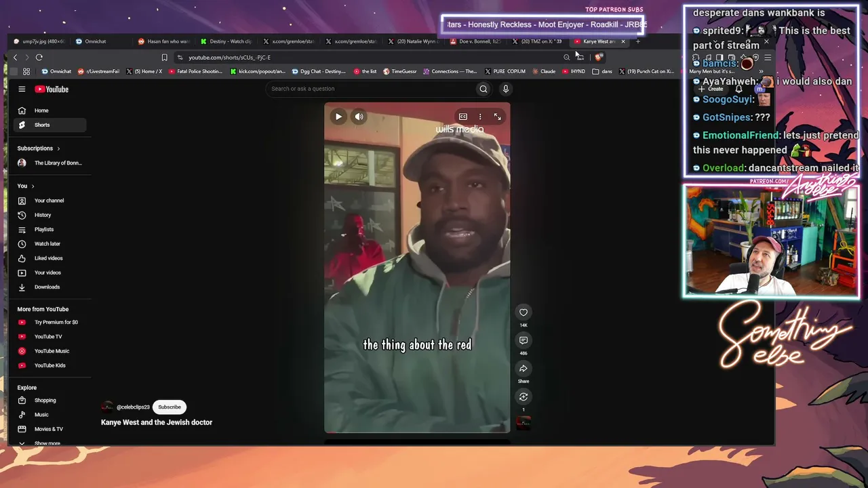This screenshot has height=488, width=868.
Task: Switch to the Hasan fan tab
Action: (163, 41)
